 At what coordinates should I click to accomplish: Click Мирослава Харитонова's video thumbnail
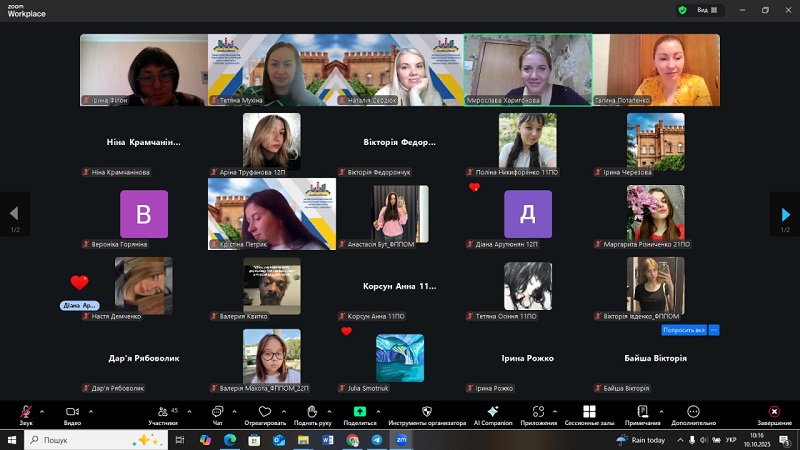[x=527, y=69]
